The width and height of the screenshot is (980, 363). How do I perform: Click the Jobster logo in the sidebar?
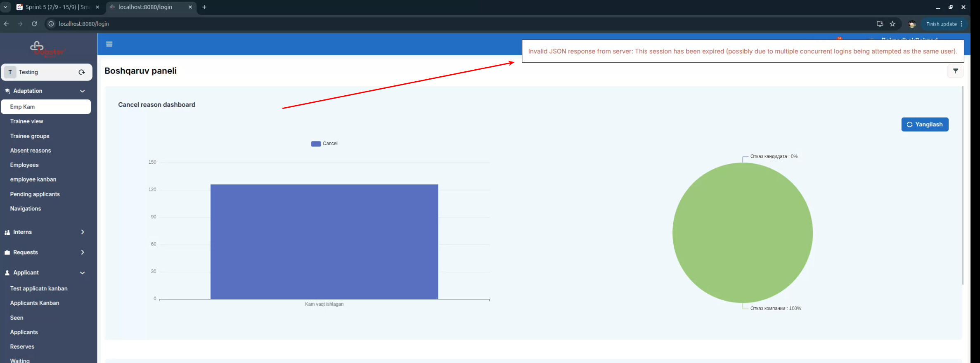pos(47,49)
